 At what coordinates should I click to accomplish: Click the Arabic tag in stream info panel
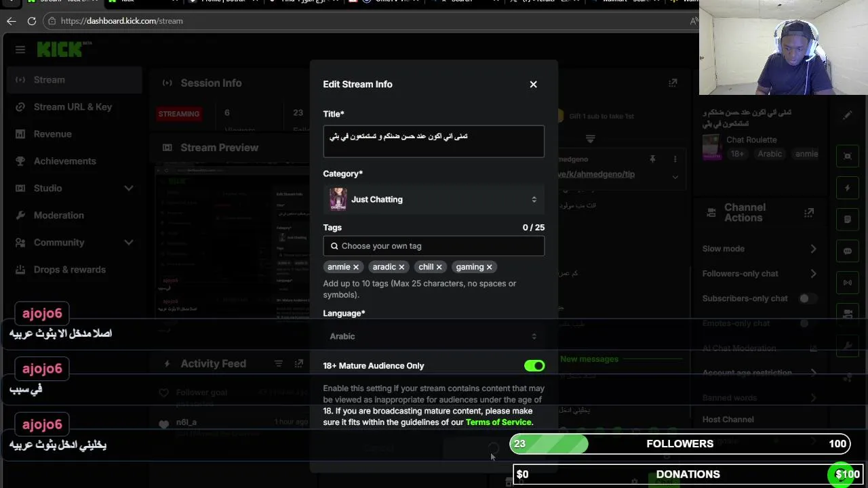click(770, 154)
